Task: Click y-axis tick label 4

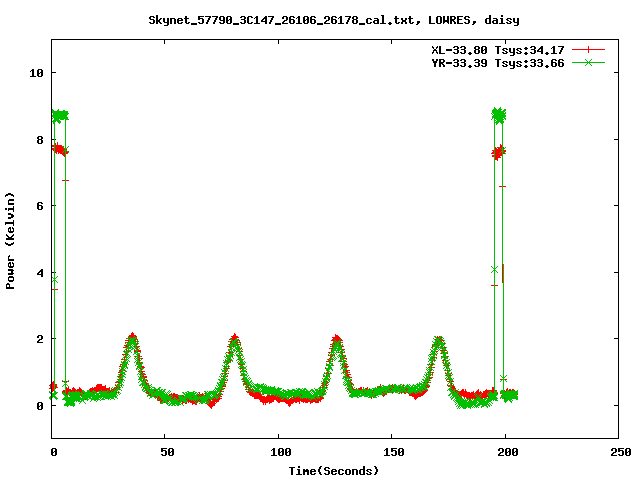Action: (40, 273)
